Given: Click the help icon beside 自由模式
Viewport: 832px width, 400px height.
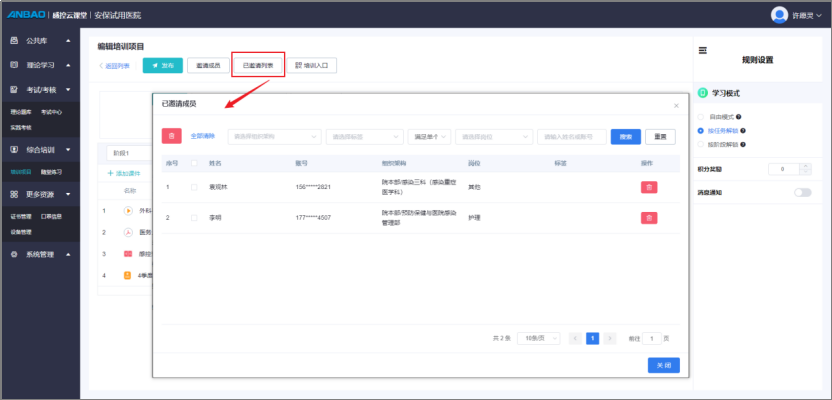Looking at the screenshot, I should tap(739, 117).
